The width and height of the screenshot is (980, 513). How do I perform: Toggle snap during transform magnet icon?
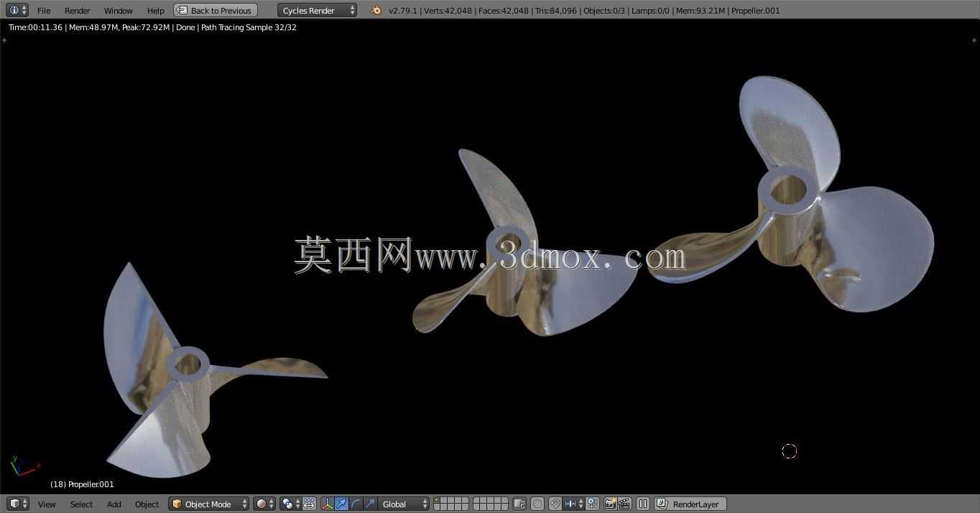point(556,504)
